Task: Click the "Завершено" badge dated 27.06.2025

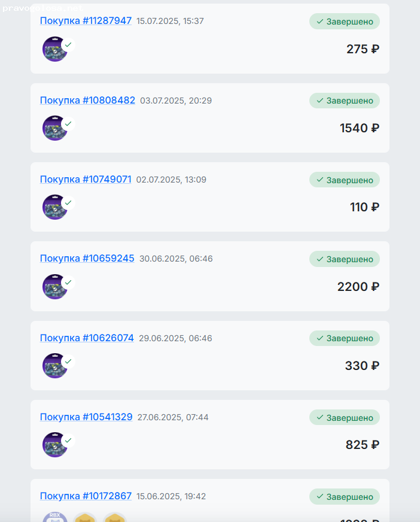Action: click(345, 418)
